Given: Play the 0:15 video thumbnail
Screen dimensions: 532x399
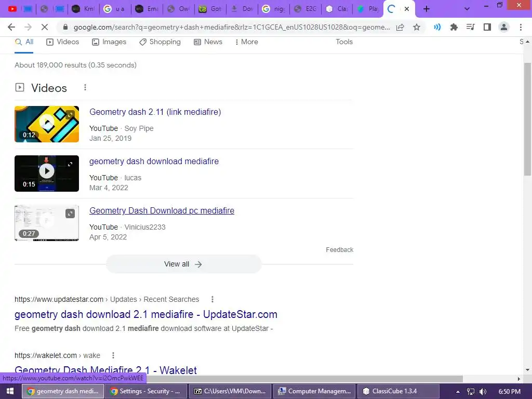Looking at the screenshot, I should 46,174.
